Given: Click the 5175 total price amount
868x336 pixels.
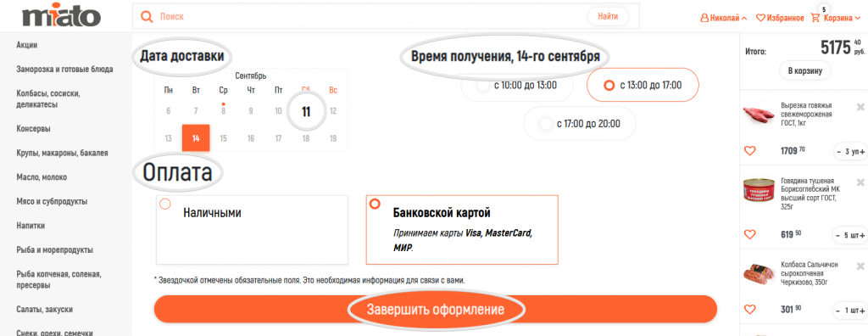Looking at the screenshot, I should coord(835,48).
